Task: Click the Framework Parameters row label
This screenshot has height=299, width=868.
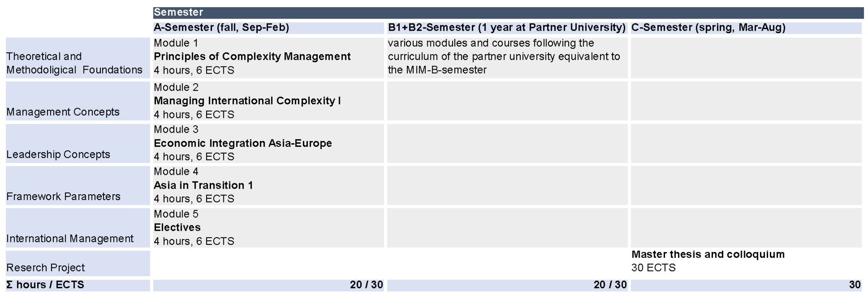Action: coord(78,186)
